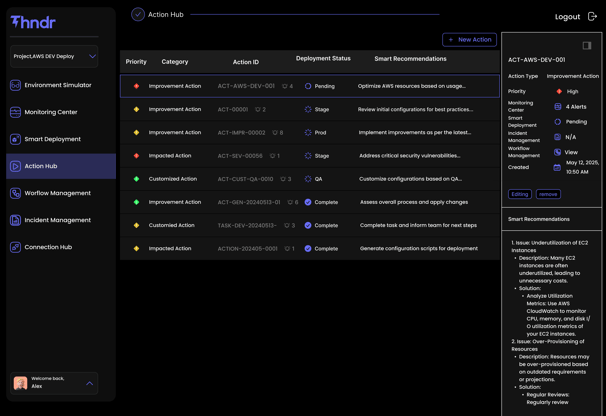This screenshot has width=606, height=416.
Task: Click Alex's avatar thumbnail
Action: click(x=20, y=383)
